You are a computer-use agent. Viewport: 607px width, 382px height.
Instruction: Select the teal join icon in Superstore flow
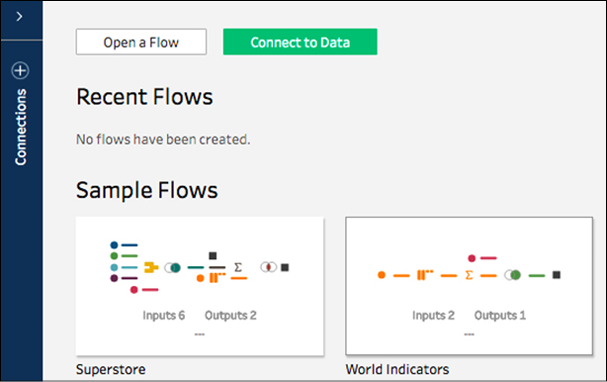173,267
